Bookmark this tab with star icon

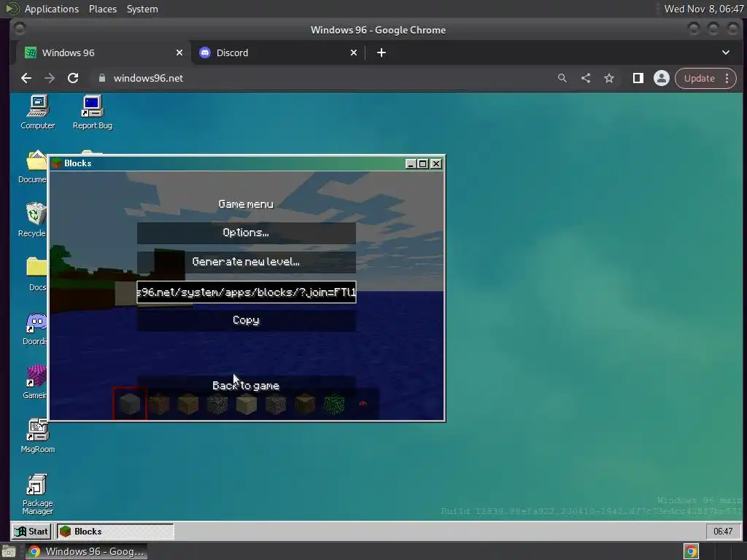pos(609,78)
